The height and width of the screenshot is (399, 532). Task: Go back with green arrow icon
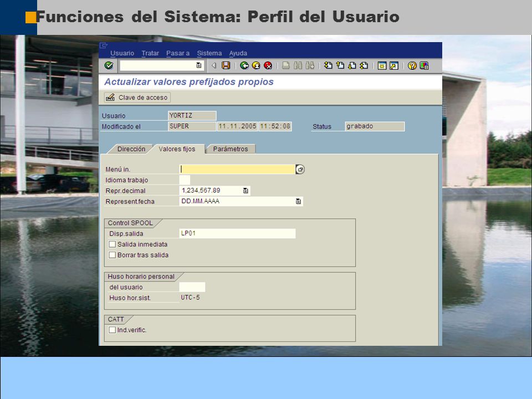click(x=244, y=65)
